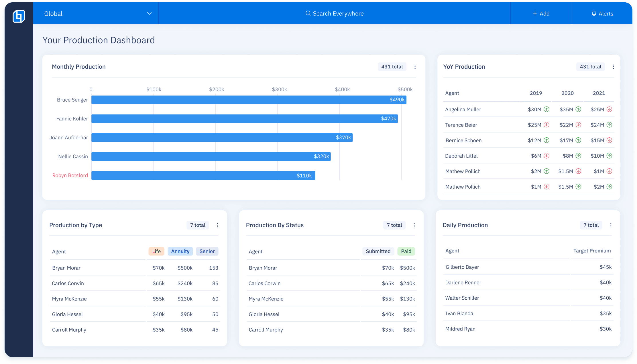Toggle the Submitted status tag
The height and width of the screenshot is (364, 637).
[378, 251]
